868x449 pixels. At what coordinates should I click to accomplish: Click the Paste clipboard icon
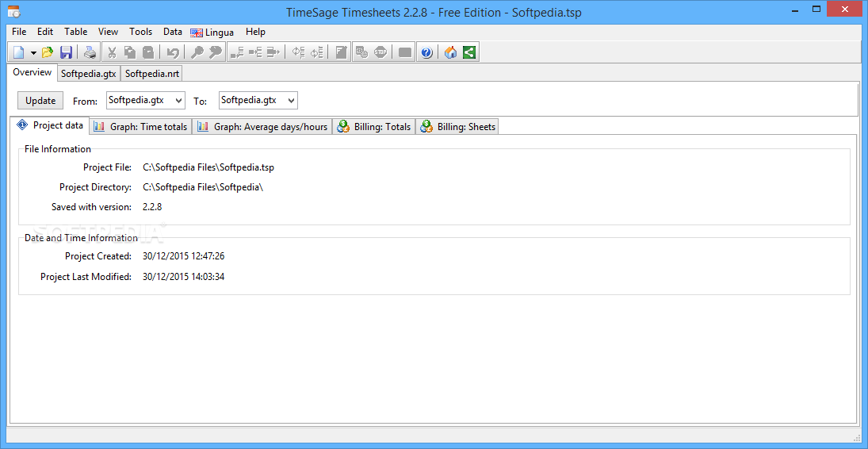[148, 52]
